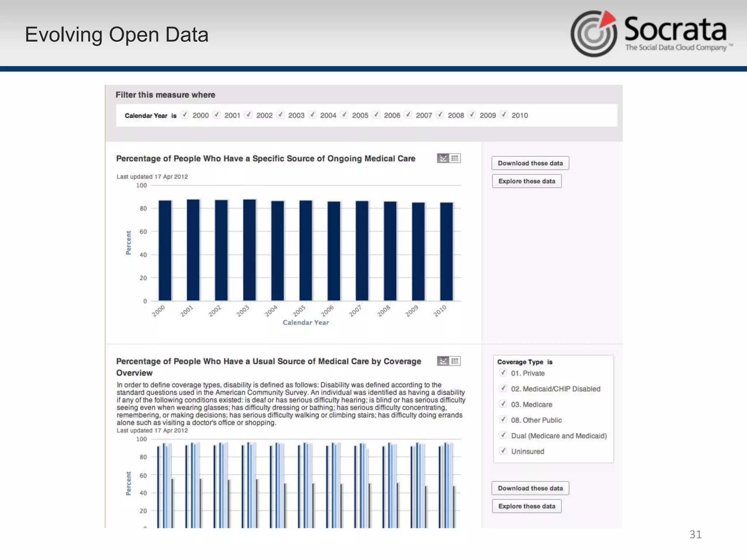Uncheck the 2010 calendar year filter
The height and width of the screenshot is (560, 747).
pyautogui.click(x=504, y=115)
